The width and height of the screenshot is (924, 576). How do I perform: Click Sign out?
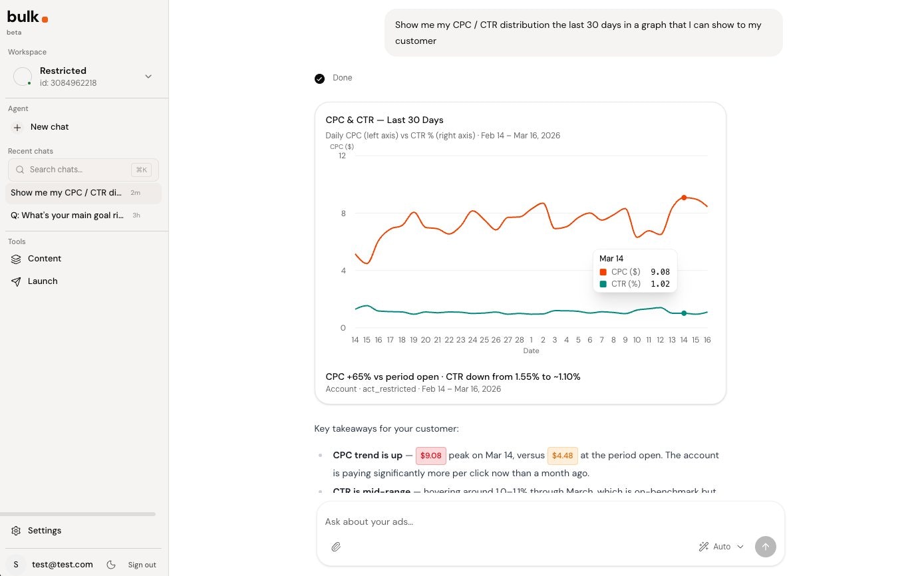(142, 565)
